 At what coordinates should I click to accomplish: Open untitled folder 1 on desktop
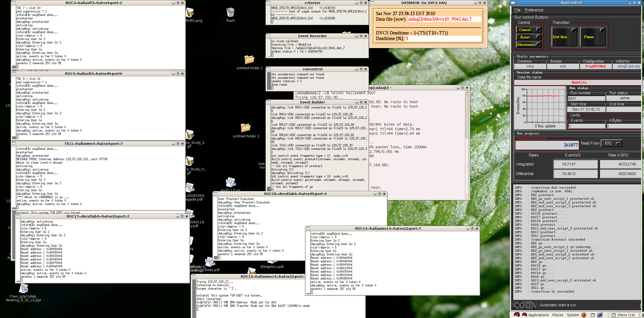tap(249, 60)
